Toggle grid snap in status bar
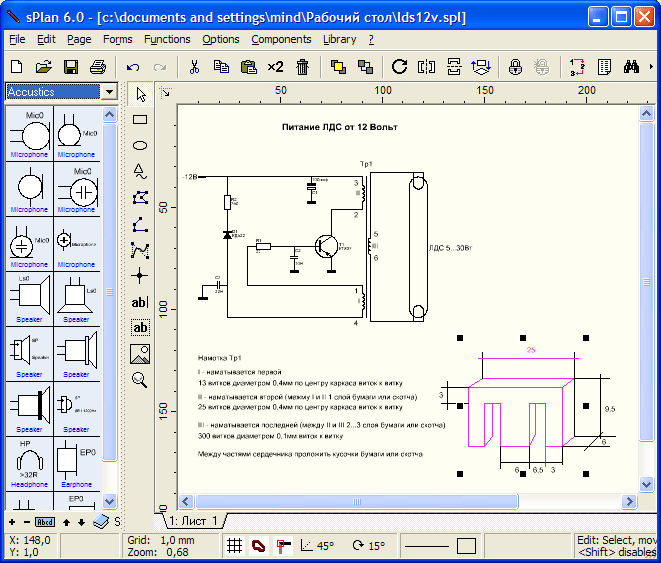 tap(234, 545)
